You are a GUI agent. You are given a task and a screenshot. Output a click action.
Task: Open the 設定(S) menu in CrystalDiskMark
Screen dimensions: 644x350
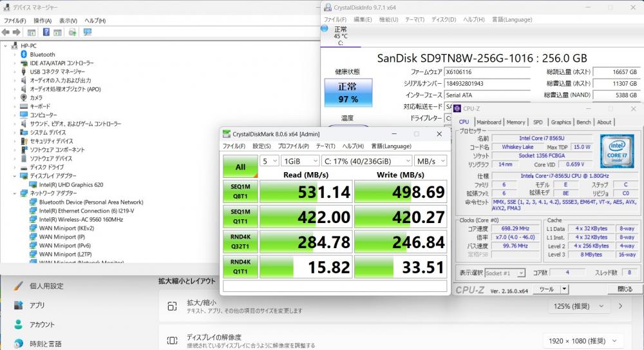tap(261, 146)
